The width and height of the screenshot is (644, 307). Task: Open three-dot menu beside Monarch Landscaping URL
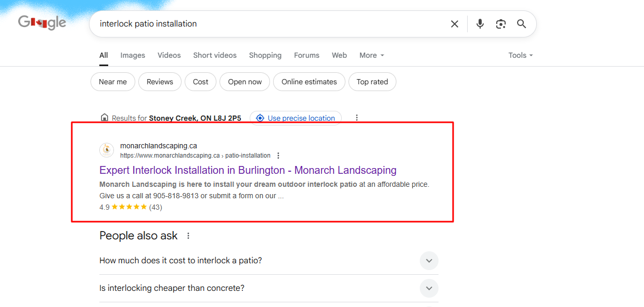point(278,156)
